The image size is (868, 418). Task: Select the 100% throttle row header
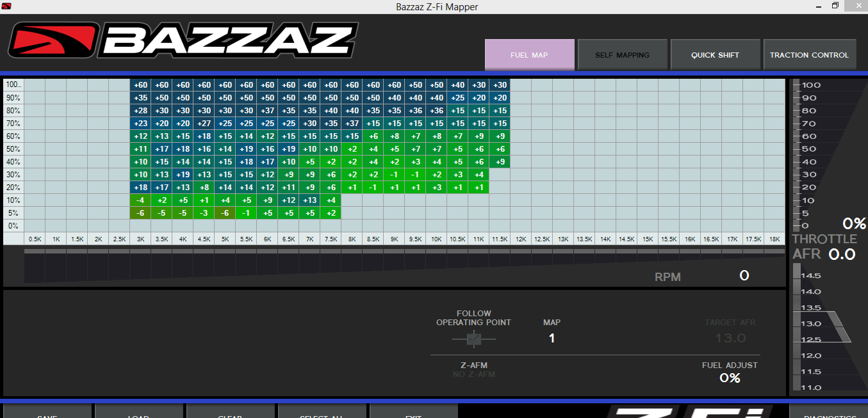[x=13, y=85]
